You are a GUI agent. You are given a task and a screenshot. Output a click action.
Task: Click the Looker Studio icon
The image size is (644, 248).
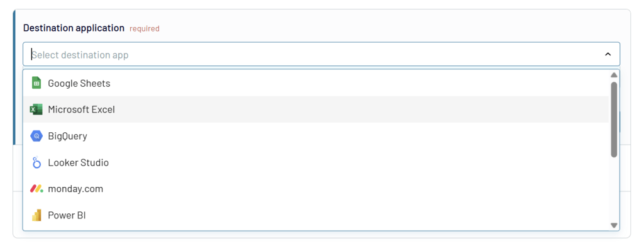pyautogui.click(x=36, y=162)
